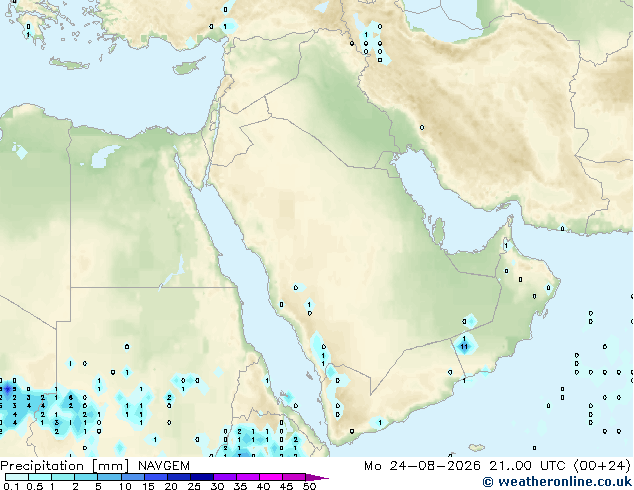The width and height of the screenshot is (634, 490).
Task: Click the legend label '0.1'
Action: pos(11,486)
